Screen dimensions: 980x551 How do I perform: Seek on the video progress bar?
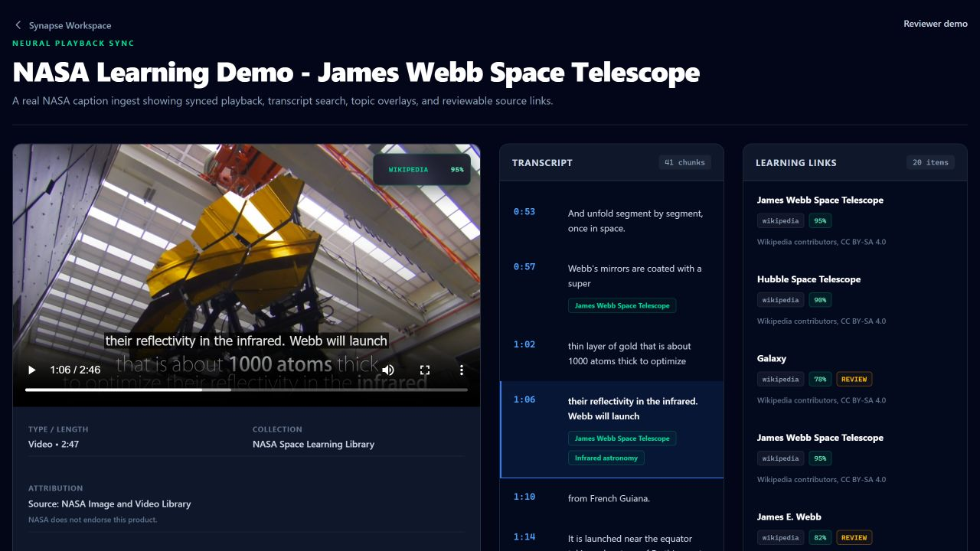point(247,390)
